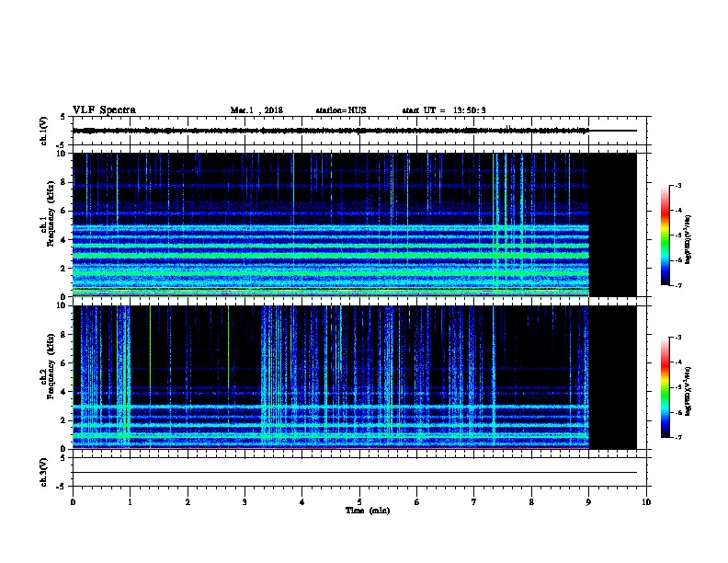Click the "Time (min)" axis title
The height and width of the screenshot is (563, 728).
pyautogui.click(x=368, y=511)
